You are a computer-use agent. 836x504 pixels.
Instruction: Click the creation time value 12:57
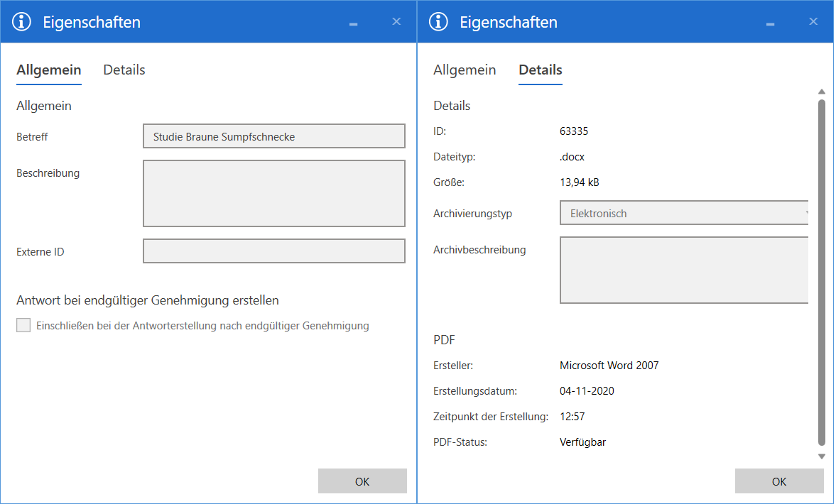click(x=572, y=417)
